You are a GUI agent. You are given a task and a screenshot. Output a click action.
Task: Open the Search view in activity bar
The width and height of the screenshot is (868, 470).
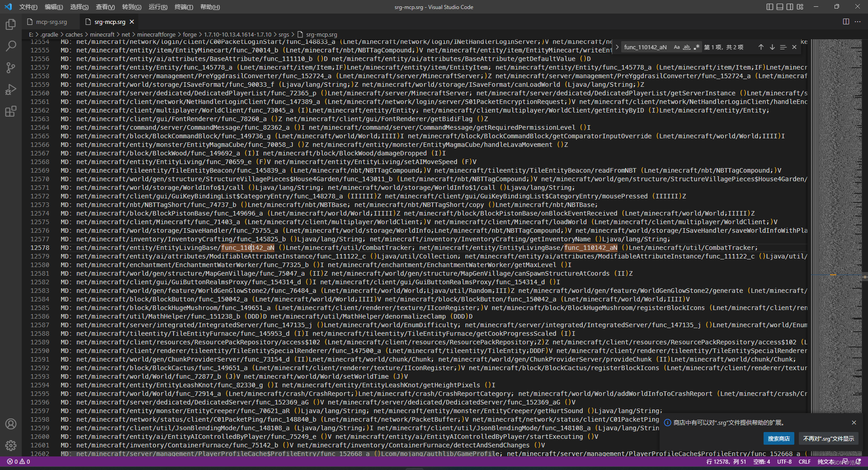point(11,46)
